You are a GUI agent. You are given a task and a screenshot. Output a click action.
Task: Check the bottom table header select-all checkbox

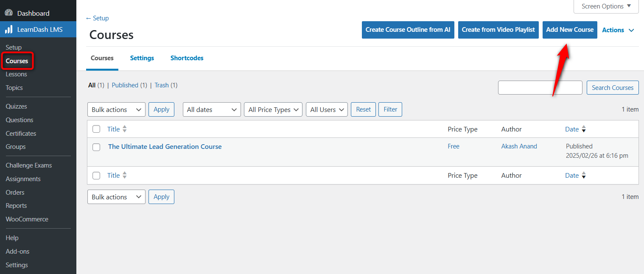(96, 175)
